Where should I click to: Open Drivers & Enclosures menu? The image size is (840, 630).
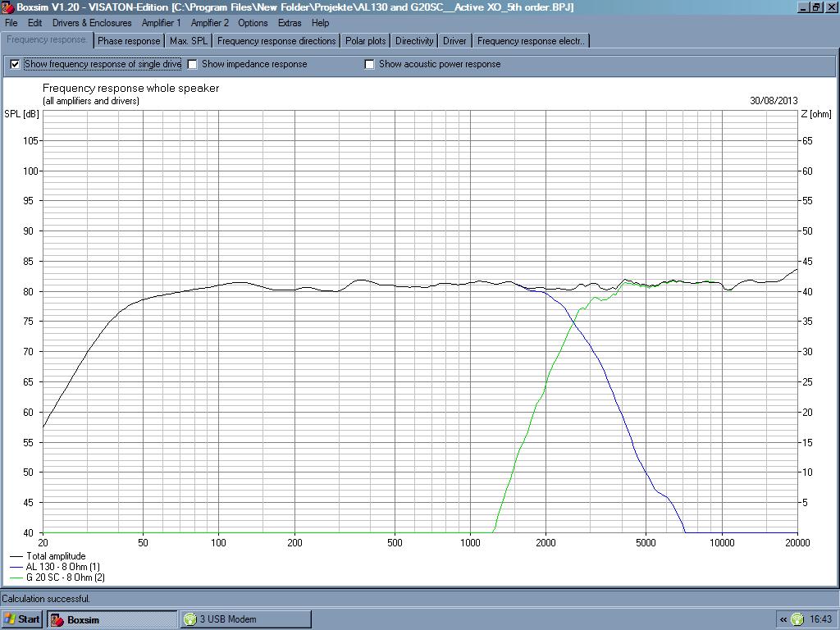(92, 23)
